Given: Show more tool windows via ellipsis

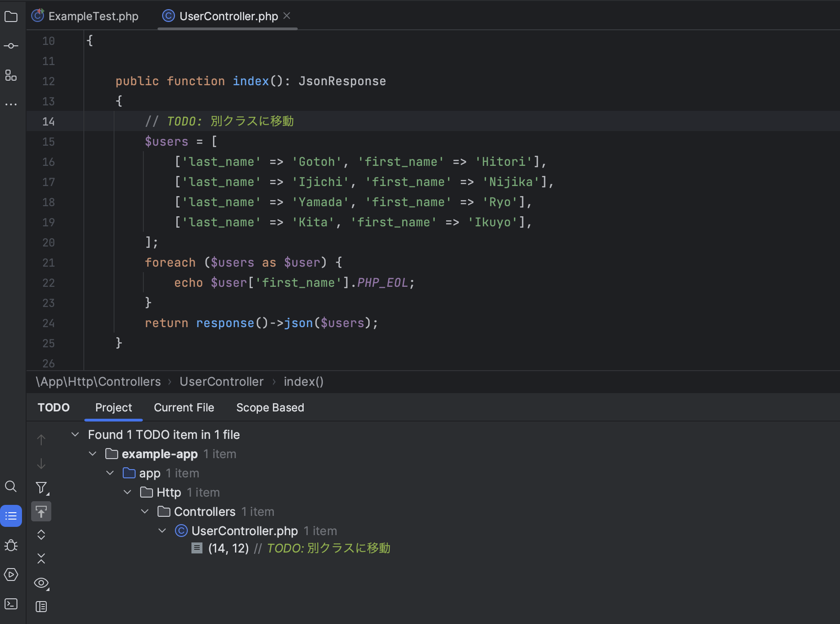Looking at the screenshot, I should click(11, 104).
